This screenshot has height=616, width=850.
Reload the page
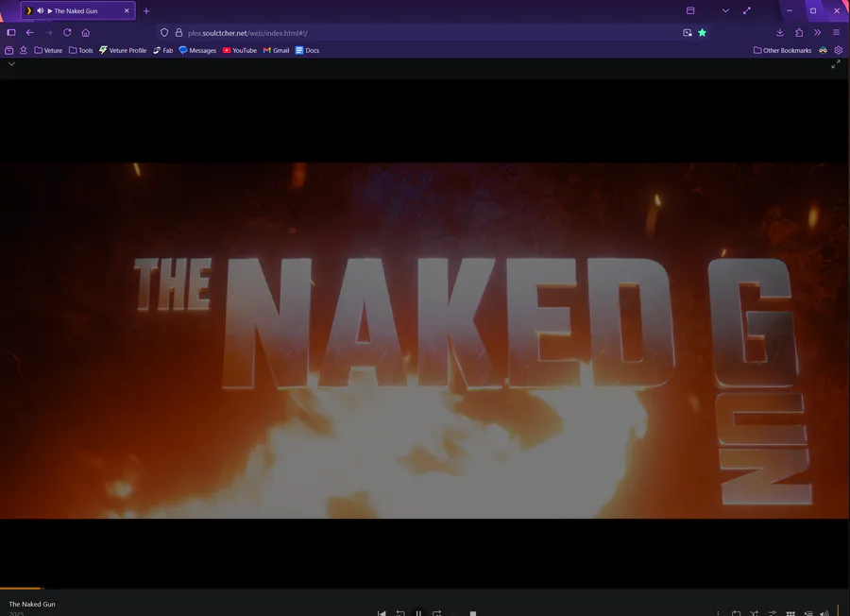[67, 32]
